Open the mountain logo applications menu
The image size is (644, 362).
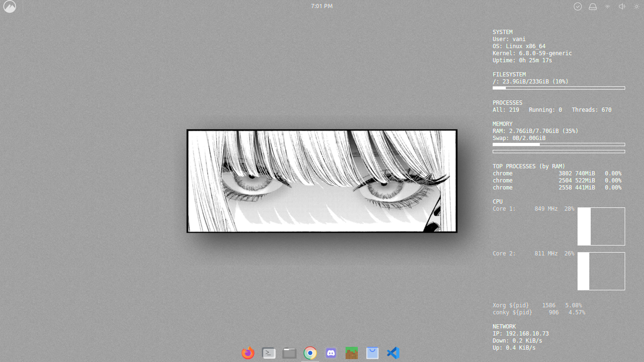click(x=10, y=7)
